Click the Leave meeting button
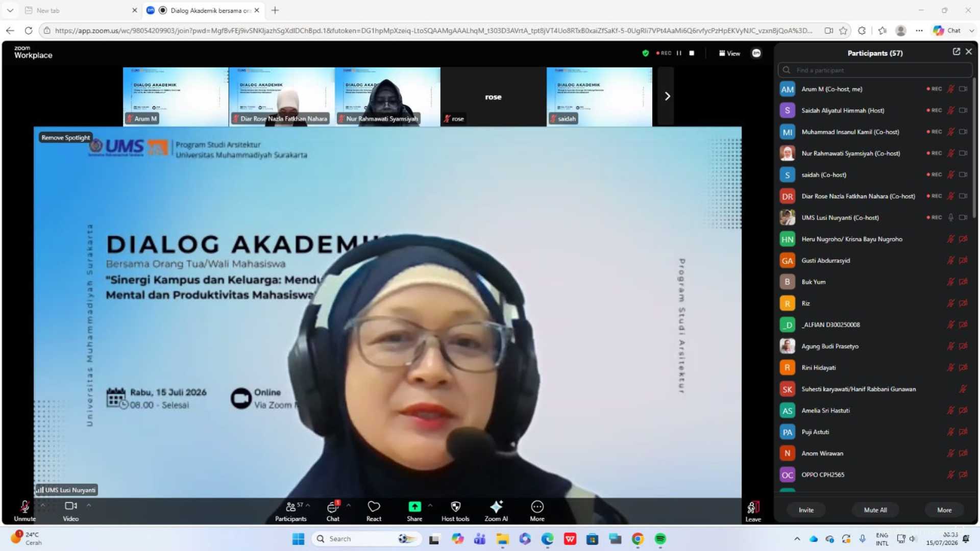Screen dimensions: 980x551 pos(753,511)
